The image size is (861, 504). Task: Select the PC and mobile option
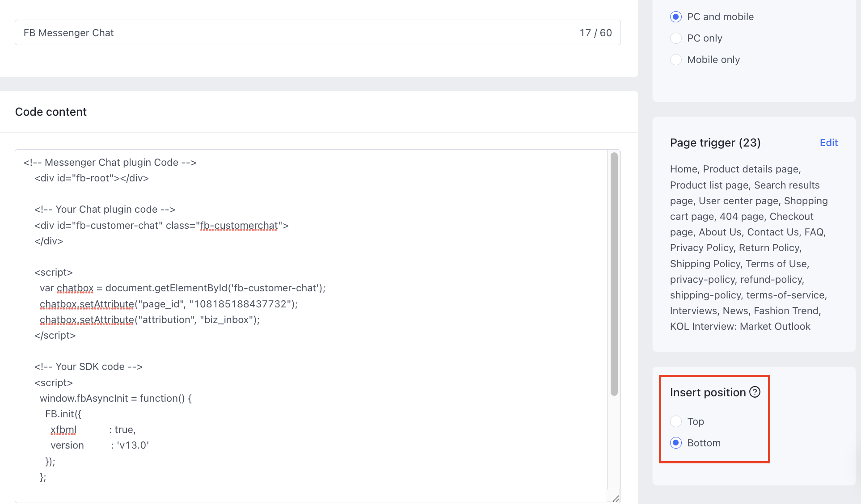[676, 17]
